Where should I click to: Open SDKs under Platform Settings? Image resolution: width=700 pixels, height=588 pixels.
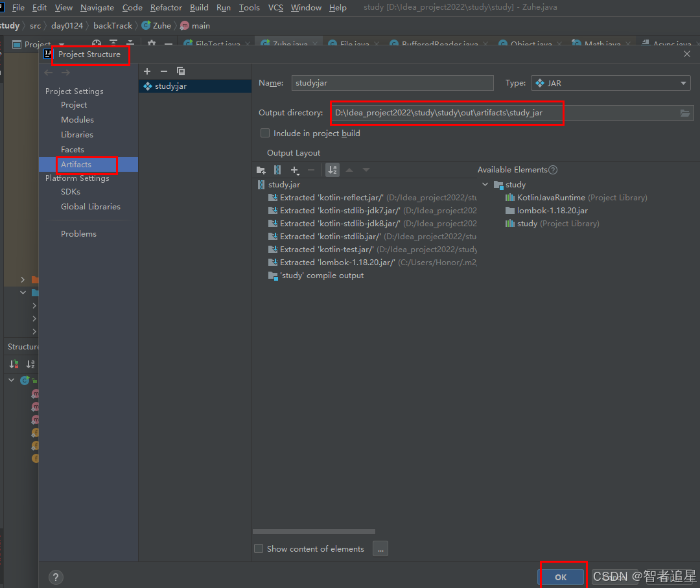71,191
